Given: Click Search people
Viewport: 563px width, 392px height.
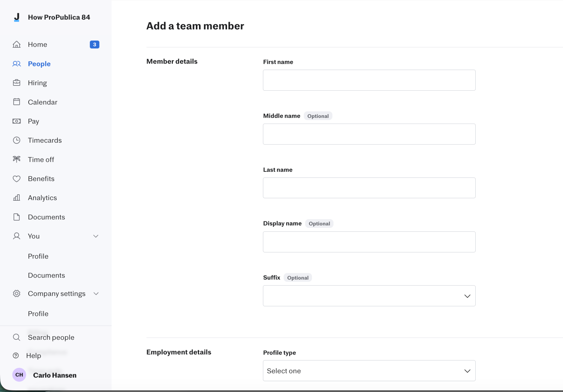Looking at the screenshot, I should [x=51, y=337].
